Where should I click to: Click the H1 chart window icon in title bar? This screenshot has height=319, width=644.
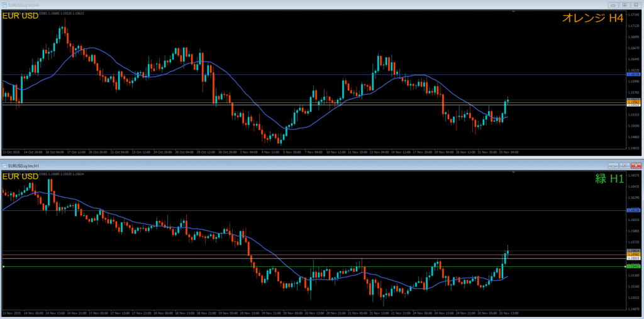point(5,165)
